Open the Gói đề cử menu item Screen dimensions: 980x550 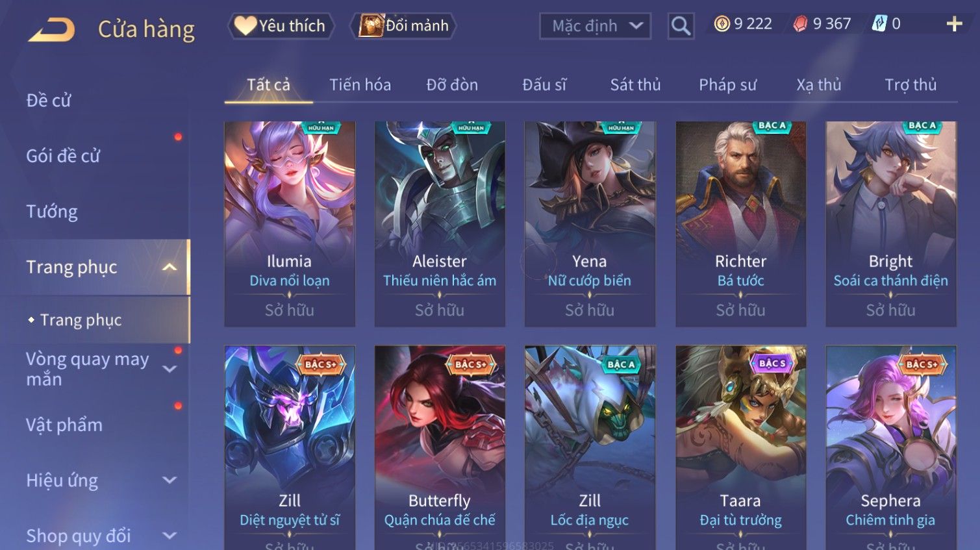coord(63,156)
